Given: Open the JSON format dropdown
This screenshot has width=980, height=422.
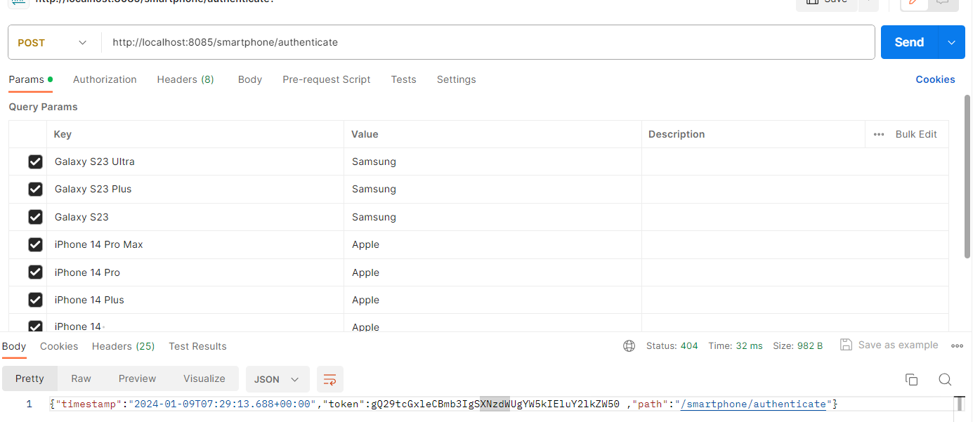Looking at the screenshot, I should click(x=277, y=379).
